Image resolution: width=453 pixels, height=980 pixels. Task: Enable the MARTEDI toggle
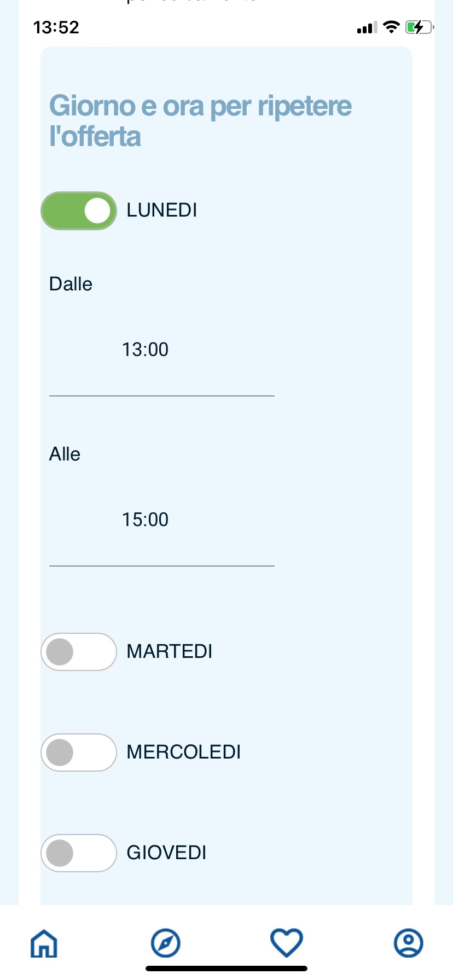79,652
